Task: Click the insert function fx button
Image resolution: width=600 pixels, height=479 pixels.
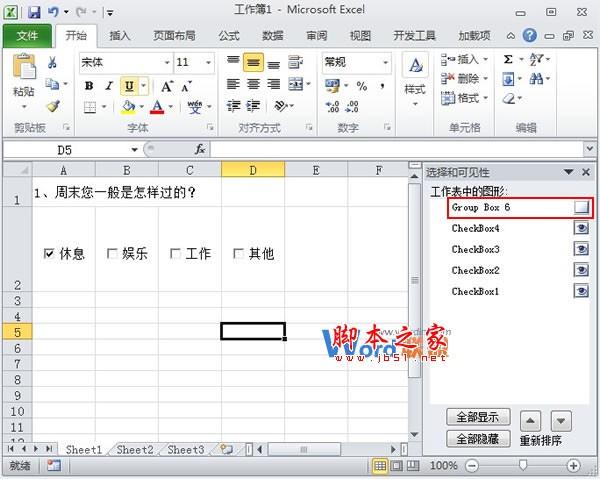Action: click(199, 149)
